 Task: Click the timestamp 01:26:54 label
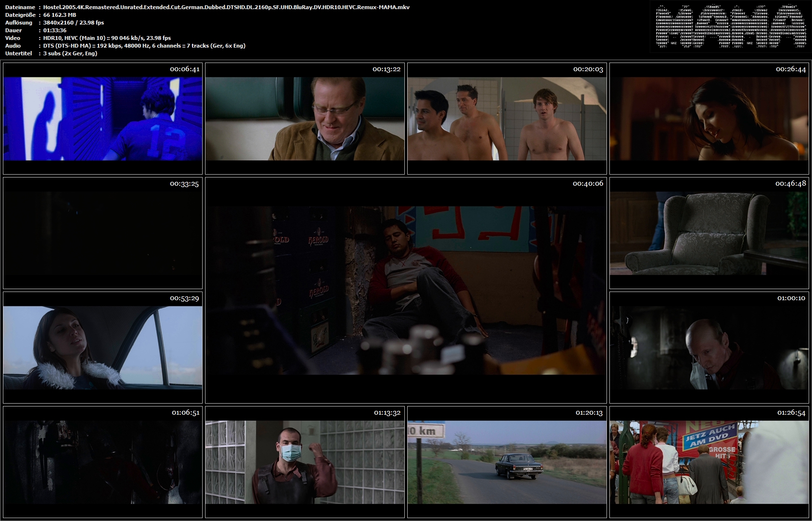pyautogui.click(x=791, y=413)
